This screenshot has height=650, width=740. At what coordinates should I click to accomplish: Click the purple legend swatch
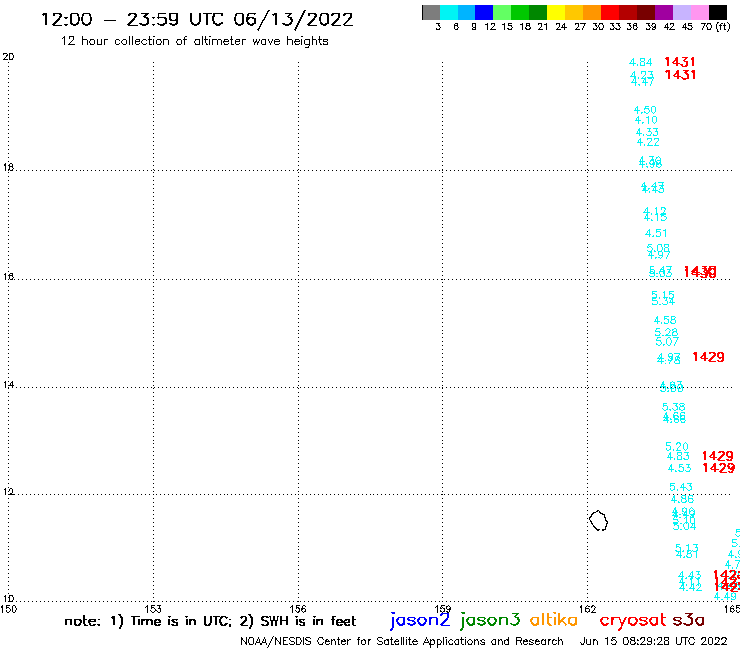pos(664,12)
